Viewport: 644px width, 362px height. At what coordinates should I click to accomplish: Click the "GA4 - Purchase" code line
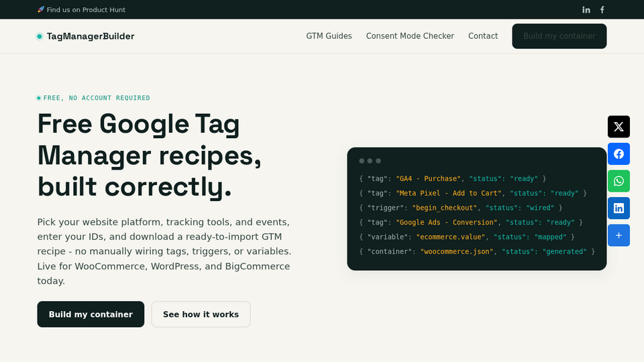coord(453,178)
